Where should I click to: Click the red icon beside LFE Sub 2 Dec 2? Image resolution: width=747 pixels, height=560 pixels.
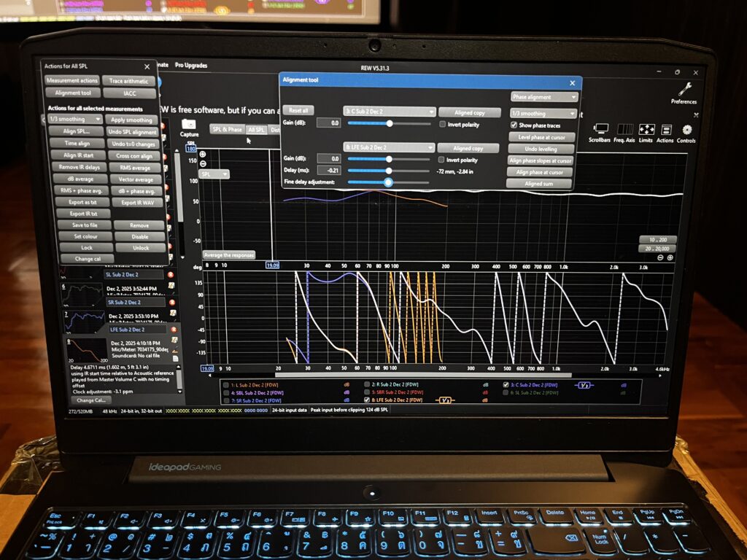click(174, 330)
